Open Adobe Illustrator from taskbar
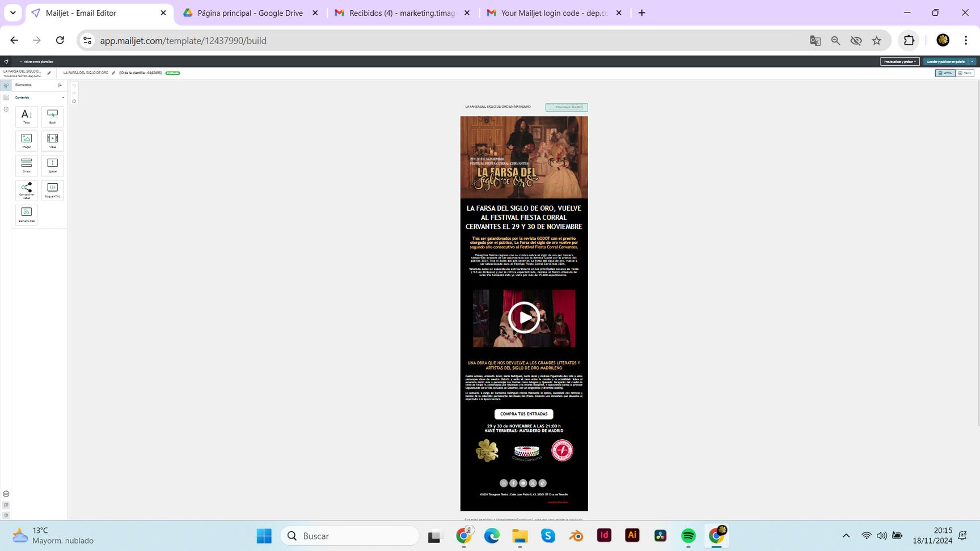Screen dimensions: 980x551 (632, 536)
